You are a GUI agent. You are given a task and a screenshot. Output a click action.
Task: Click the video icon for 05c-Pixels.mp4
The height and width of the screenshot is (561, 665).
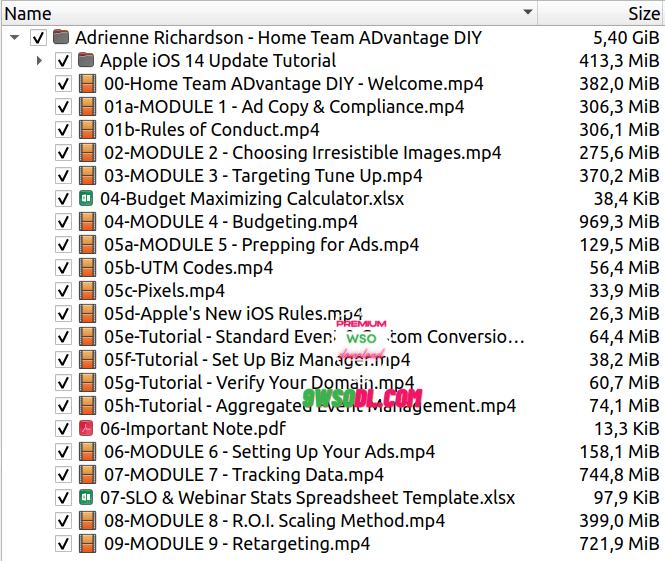click(87, 290)
